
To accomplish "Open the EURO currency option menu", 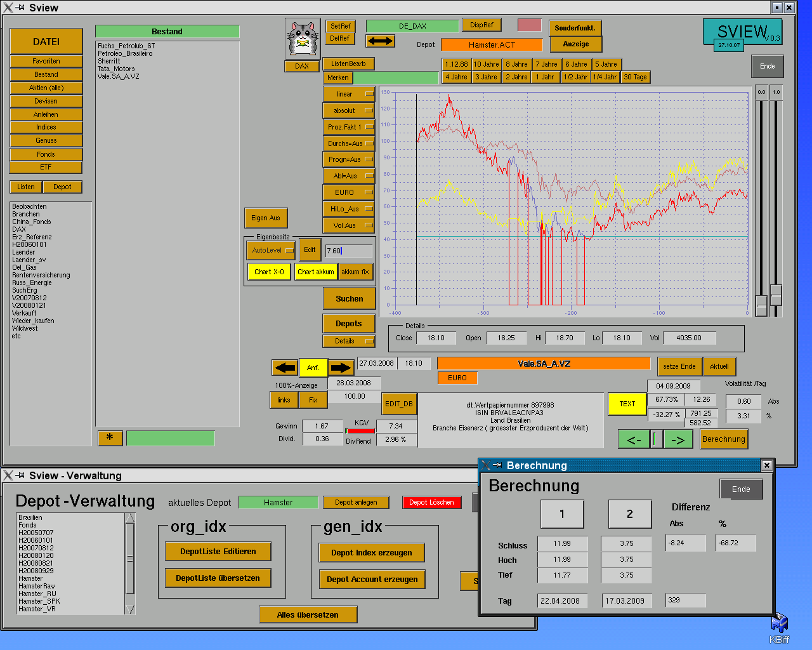I will 348,192.
